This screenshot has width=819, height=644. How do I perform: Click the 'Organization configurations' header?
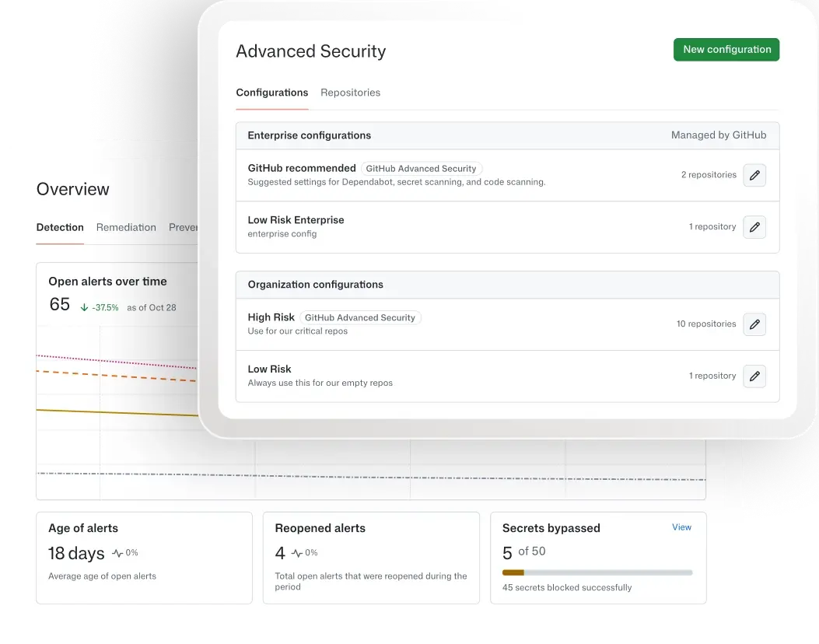click(316, 285)
